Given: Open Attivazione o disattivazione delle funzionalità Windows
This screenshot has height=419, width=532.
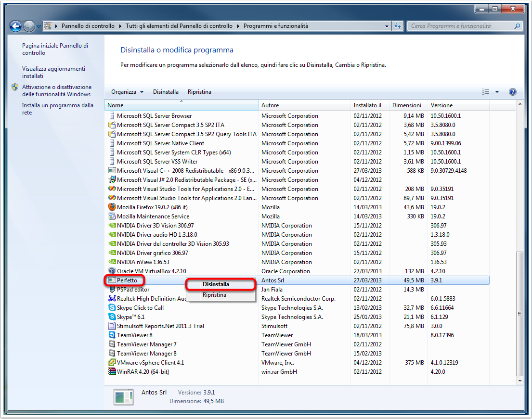Looking at the screenshot, I should (57, 90).
